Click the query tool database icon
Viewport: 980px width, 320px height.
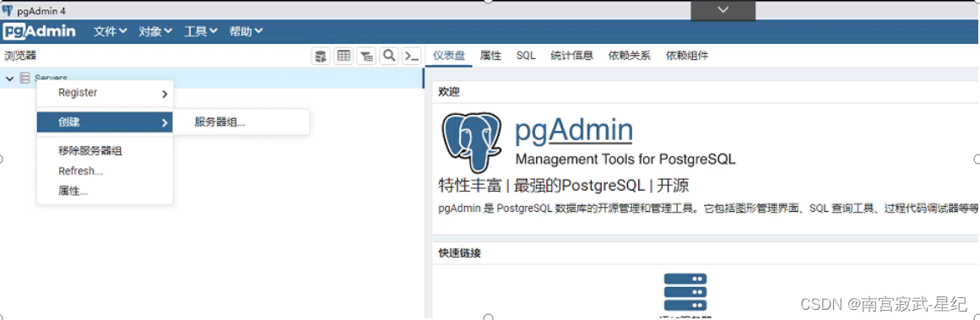click(322, 57)
